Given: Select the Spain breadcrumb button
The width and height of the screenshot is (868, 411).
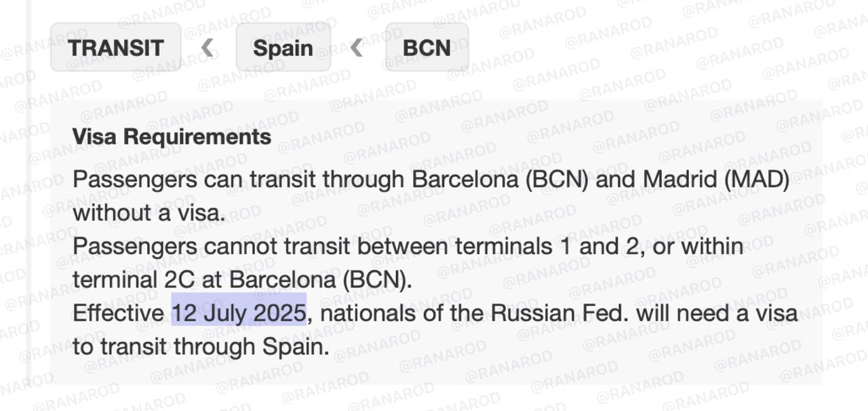Looking at the screenshot, I should coord(283,47).
